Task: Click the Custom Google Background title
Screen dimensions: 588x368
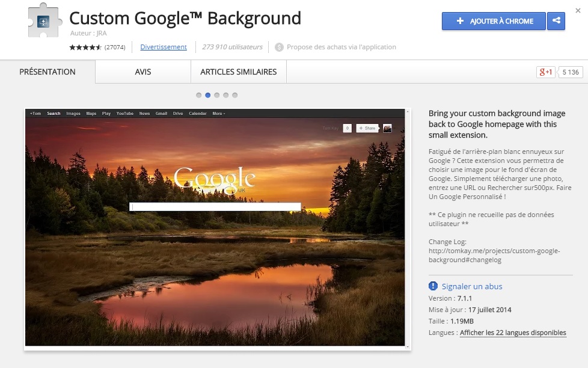Action: (185, 18)
